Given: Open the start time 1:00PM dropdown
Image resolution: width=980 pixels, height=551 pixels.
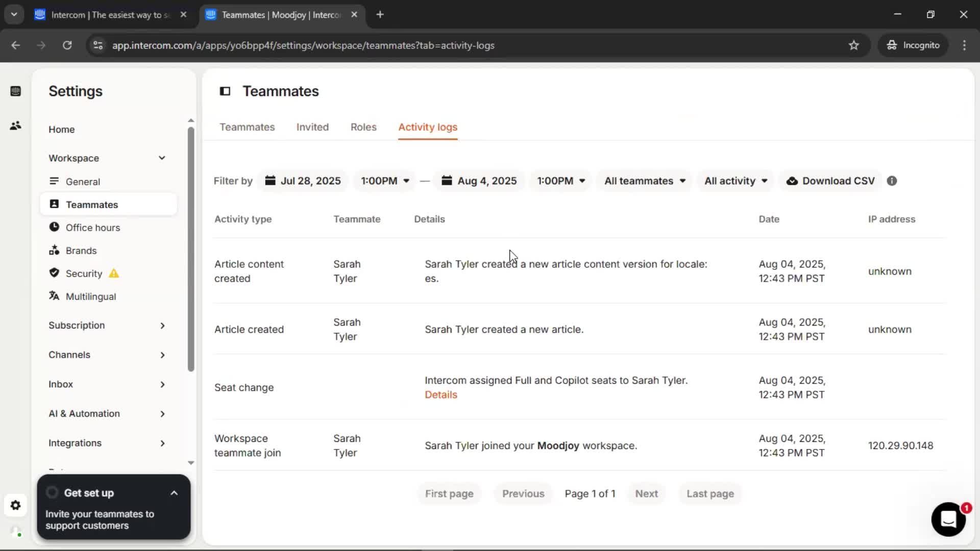Looking at the screenshot, I should [385, 181].
